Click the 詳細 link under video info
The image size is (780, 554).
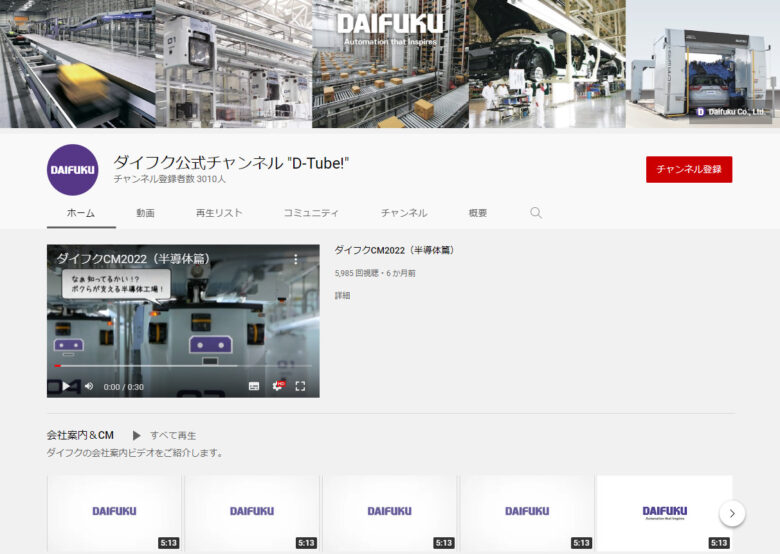(342, 295)
